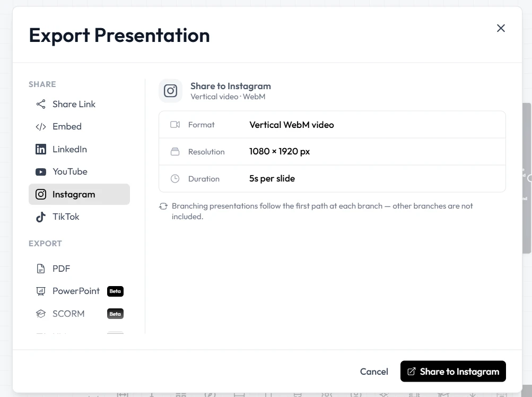532x397 pixels.
Task: Click the external link icon on Share button
Action: (411, 372)
